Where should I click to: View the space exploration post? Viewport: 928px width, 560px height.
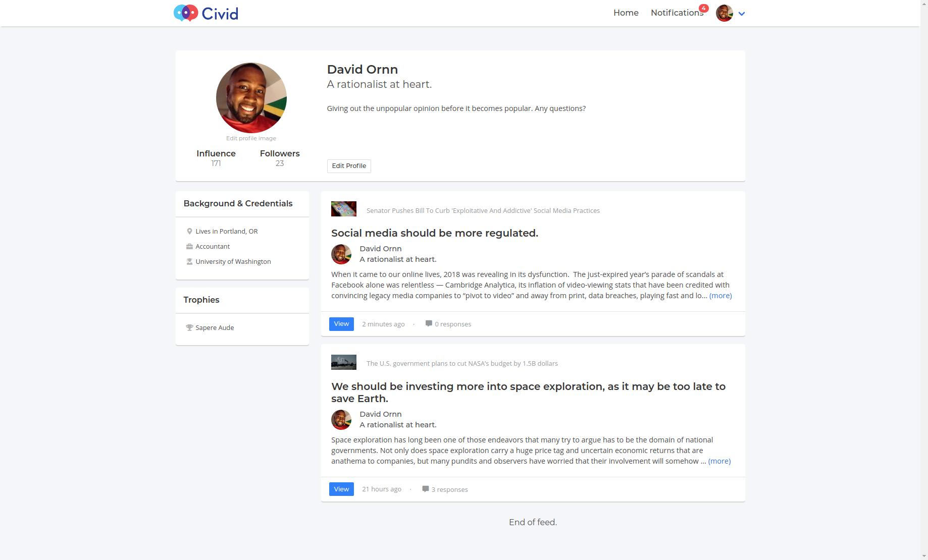coord(341,489)
